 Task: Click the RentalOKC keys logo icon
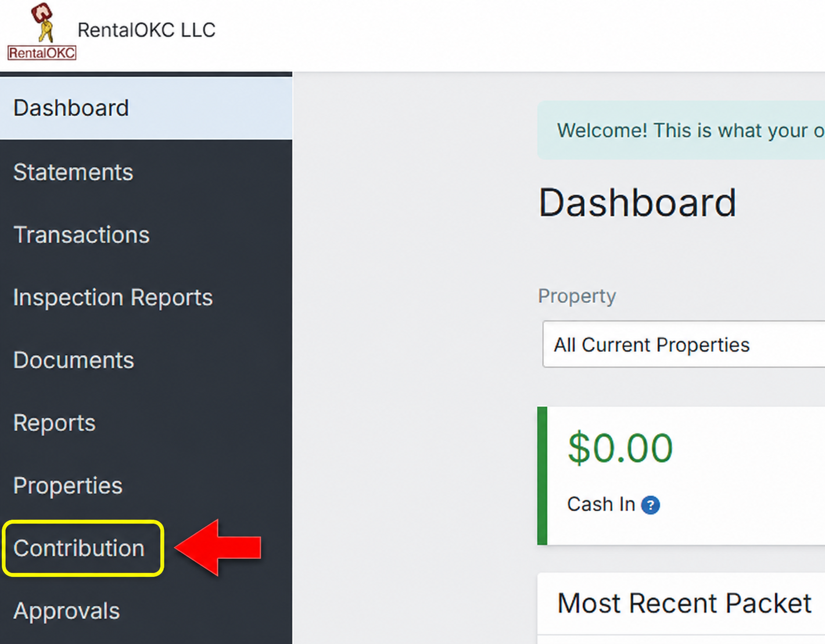(42, 31)
